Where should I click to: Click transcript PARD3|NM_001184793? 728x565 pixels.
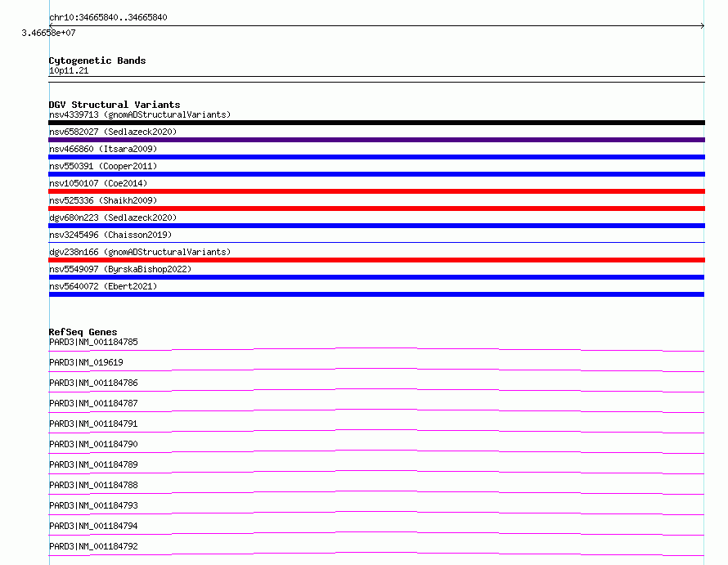(93, 505)
